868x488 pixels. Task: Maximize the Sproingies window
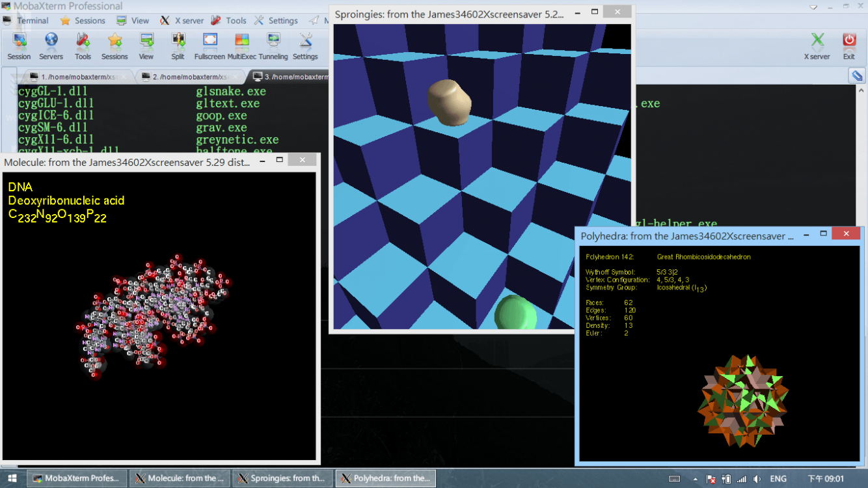pyautogui.click(x=594, y=12)
